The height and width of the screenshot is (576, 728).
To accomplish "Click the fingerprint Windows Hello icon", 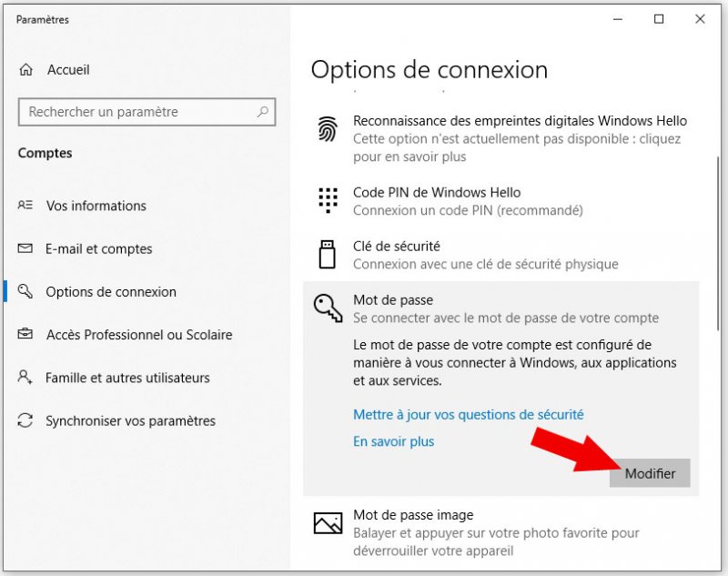I will point(327,129).
